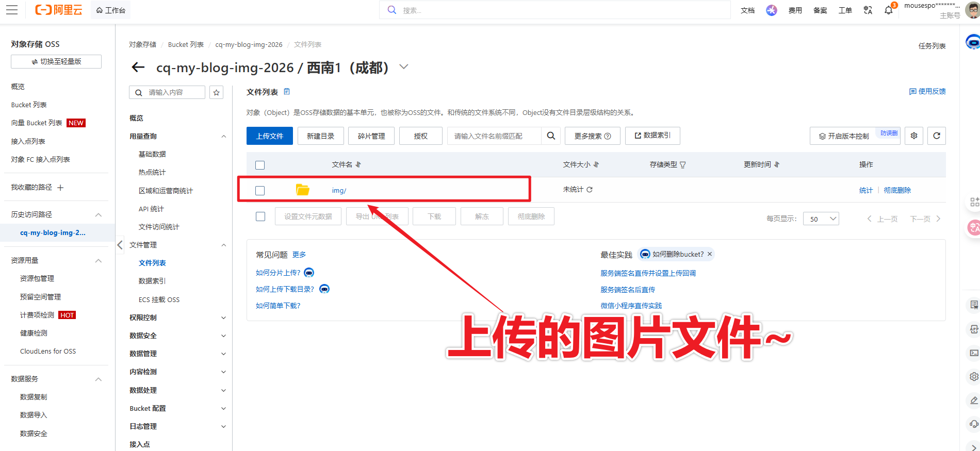Open the 基础数据 menu item

152,154
